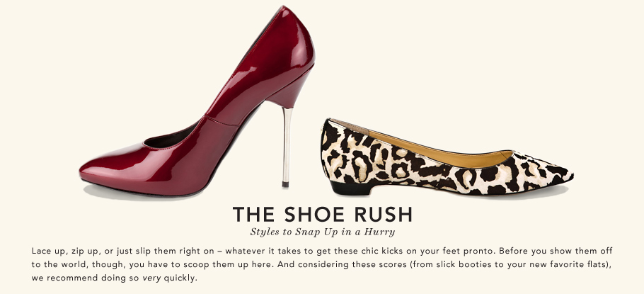Click the metallic stiletto heel spike
644x294 pixels.
pos(287,147)
